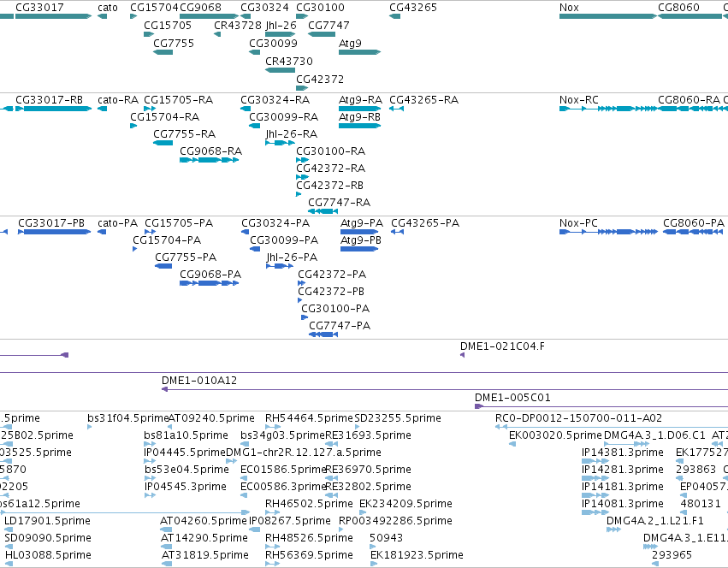Select the CG8060 gene feature
This screenshot has width=728, height=568.
click(690, 16)
